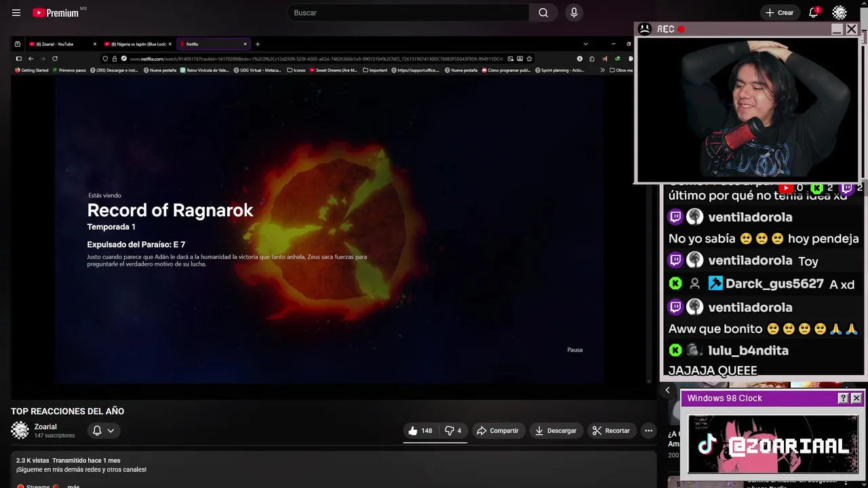This screenshot has height=488, width=868.
Task: Click the reload icon in recorded browser
Action: 55,58
